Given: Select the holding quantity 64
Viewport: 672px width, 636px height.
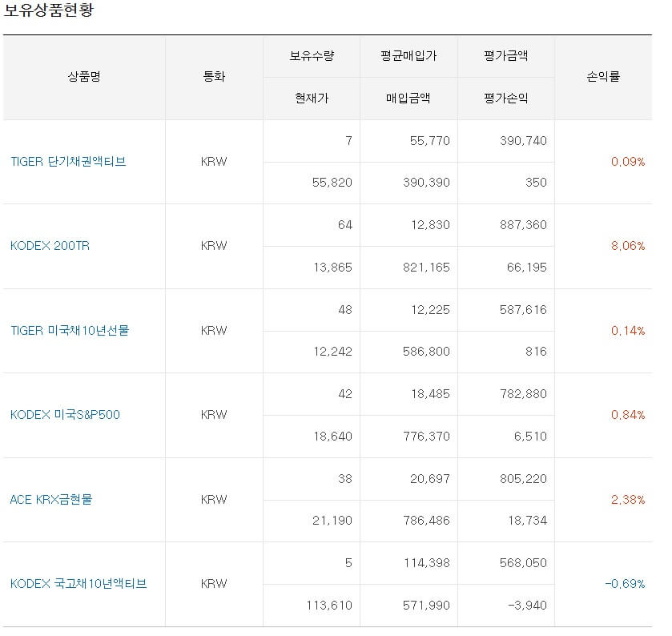Looking at the screenshot, I should (345, 224).
